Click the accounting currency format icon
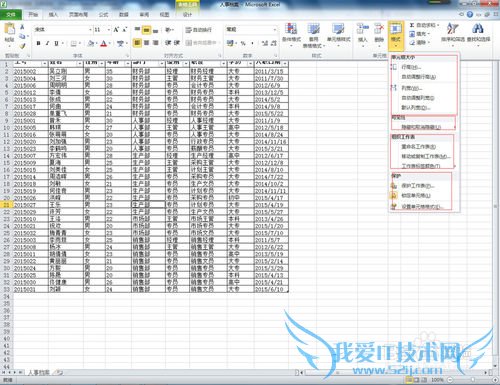 click(x=230, y=43)
